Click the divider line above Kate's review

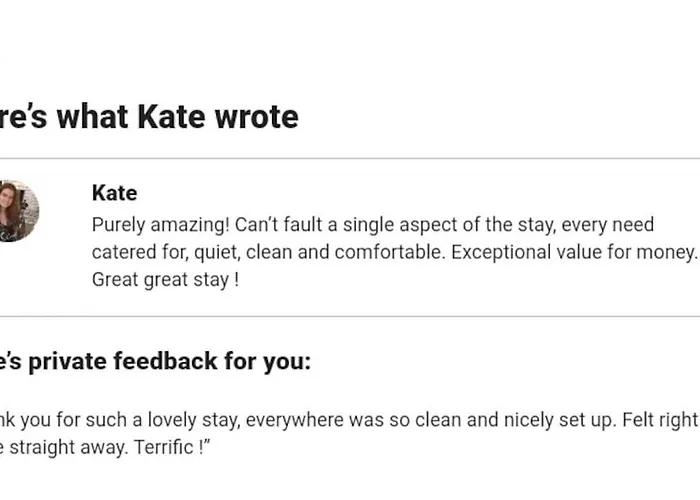tap(350, 158)
